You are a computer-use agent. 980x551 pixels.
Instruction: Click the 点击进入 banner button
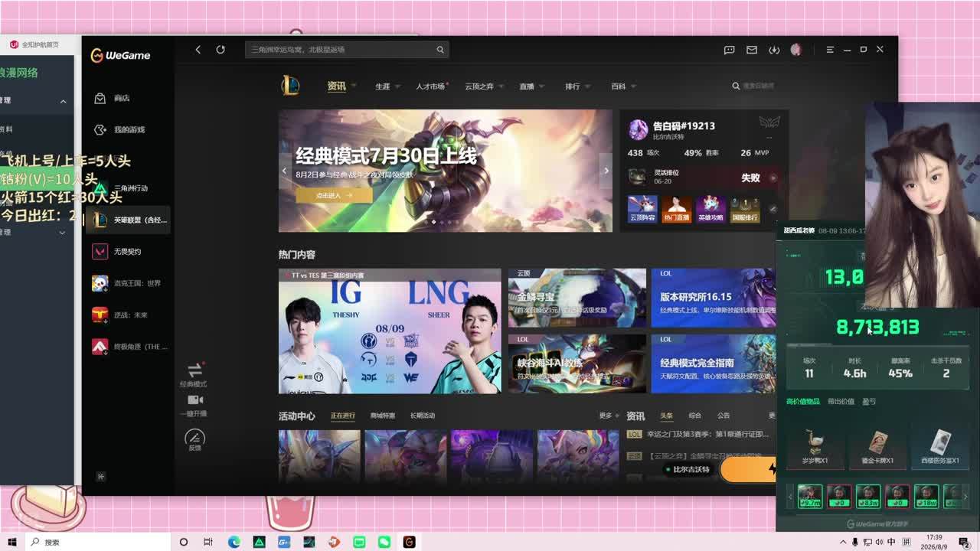(x=334, y=195)
